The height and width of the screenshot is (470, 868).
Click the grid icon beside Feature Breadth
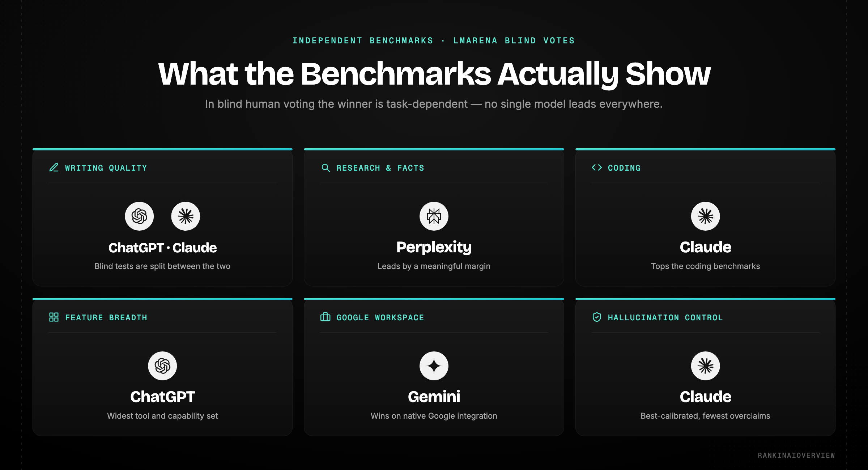coord(54,317)
